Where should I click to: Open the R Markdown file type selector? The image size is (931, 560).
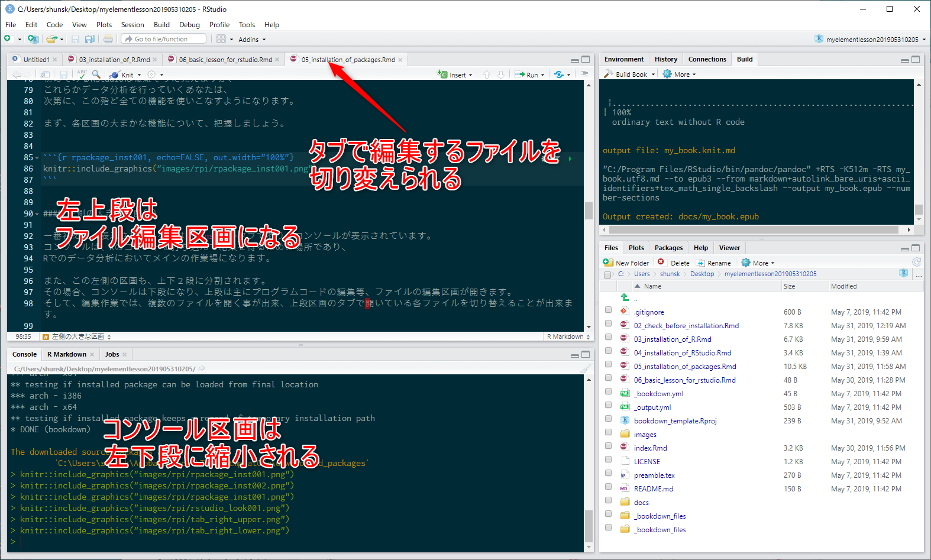click(x=568, y=336)
